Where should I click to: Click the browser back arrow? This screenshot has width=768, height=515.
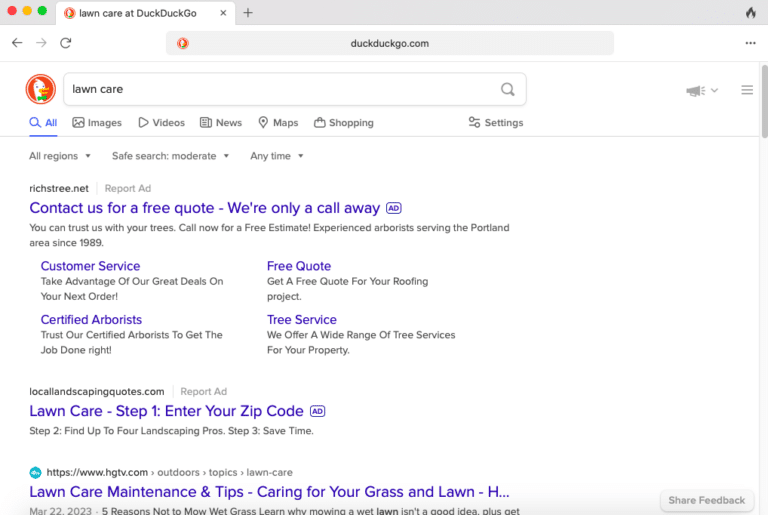click(17, 43)
